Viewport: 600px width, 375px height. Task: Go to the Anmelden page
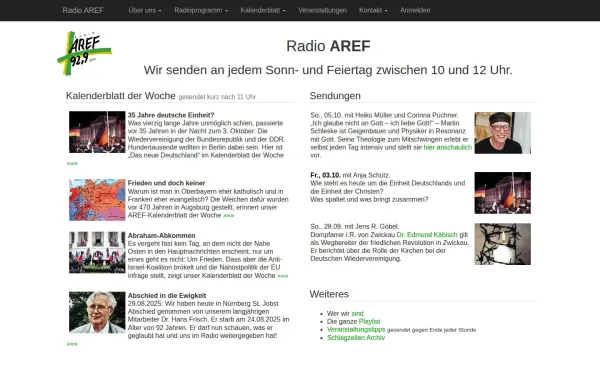[415, 10]
